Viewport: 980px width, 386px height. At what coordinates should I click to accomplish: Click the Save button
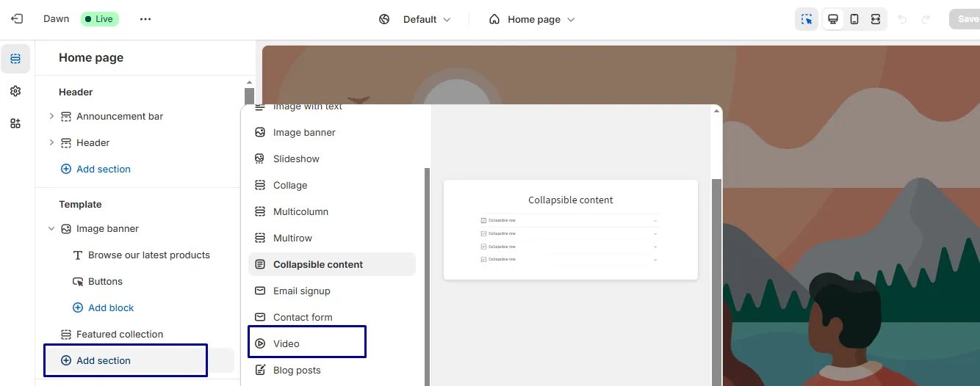click(x=965, y=19)
